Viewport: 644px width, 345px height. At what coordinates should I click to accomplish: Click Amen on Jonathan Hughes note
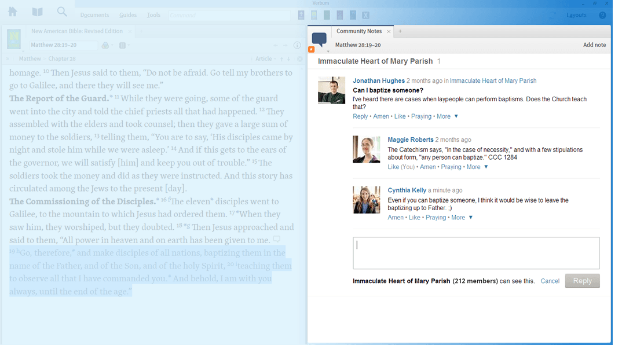380,117
